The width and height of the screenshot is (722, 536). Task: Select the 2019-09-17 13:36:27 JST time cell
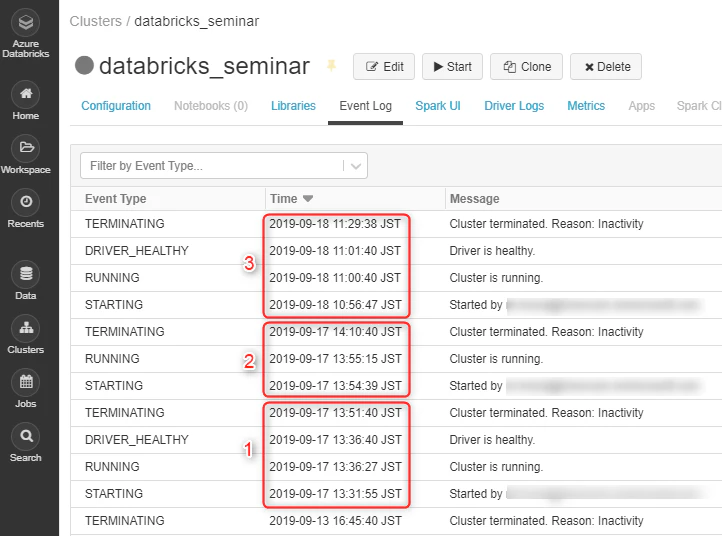(335, 467)
